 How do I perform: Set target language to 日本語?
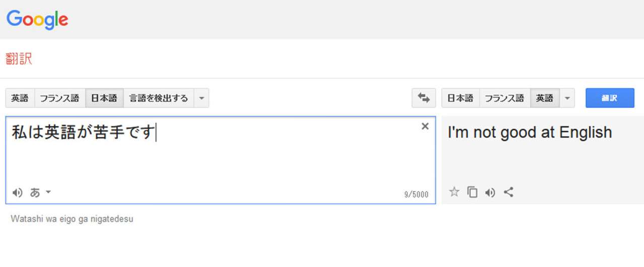[460, 98]
